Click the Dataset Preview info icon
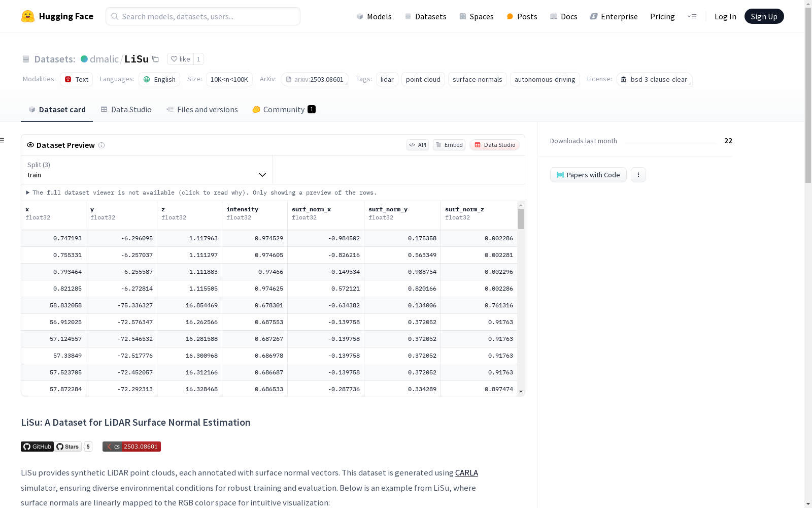Image resolution: width=812 pixels, height=508 pixels. coord(101,145)
